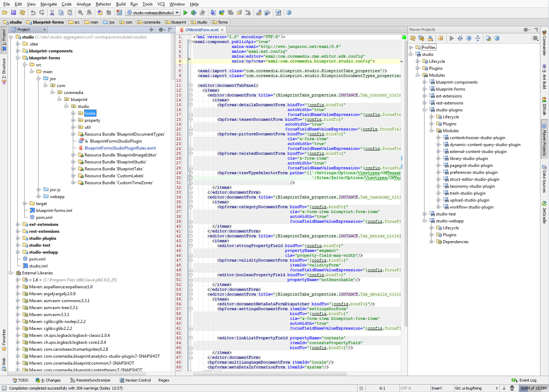Add Maven project plus icon
549x392 pixels.
(x=440, y=39)
